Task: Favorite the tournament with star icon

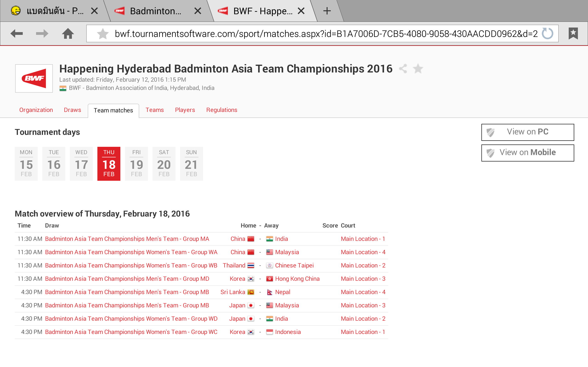Action: click(418, 69)
